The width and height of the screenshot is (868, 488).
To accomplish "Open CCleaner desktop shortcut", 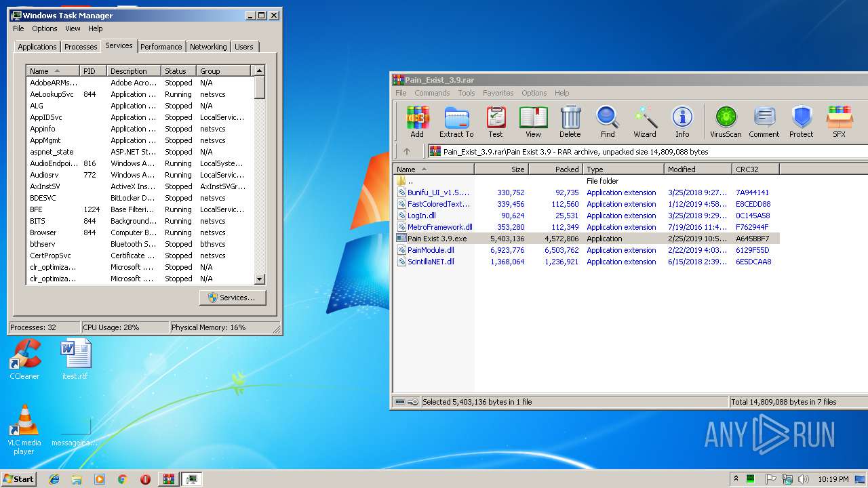I will coord(24,359).
